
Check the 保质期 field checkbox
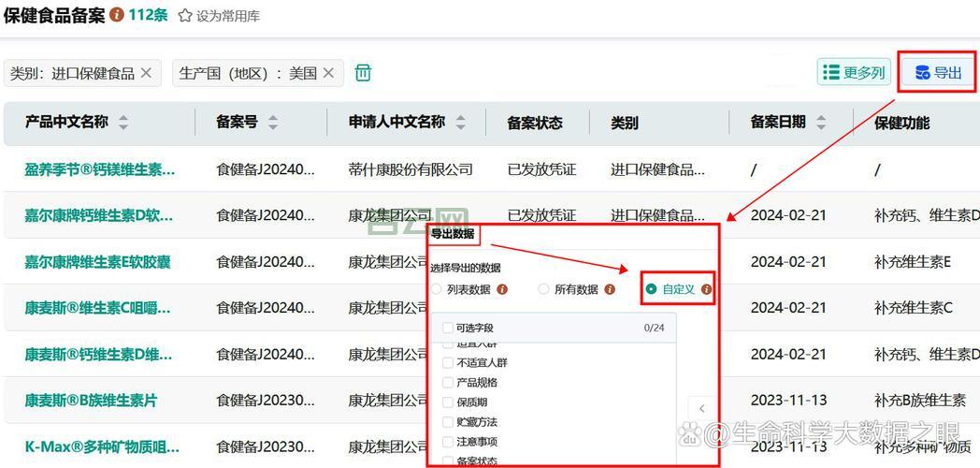pos(448,402)
